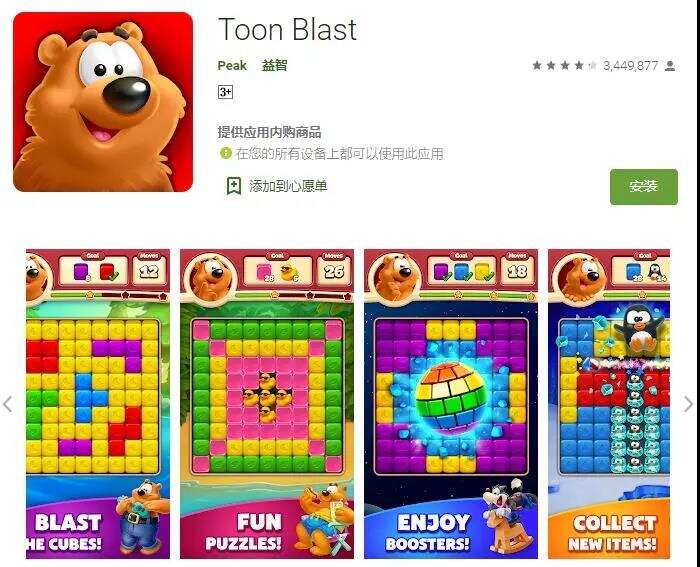Screen dimensions: 700x567
Task: Show next screenshots with right arrow
Action: click(688, 404)
